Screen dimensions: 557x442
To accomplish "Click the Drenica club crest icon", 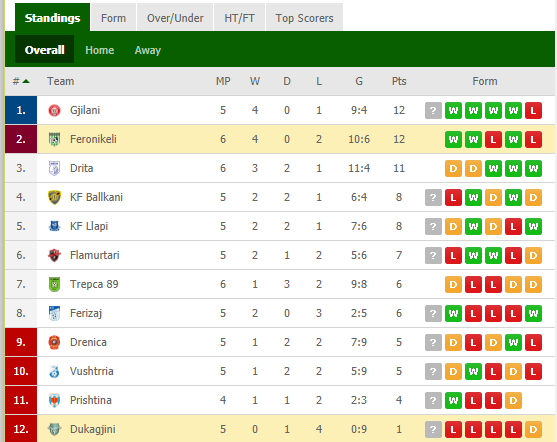I will (54, 342).
